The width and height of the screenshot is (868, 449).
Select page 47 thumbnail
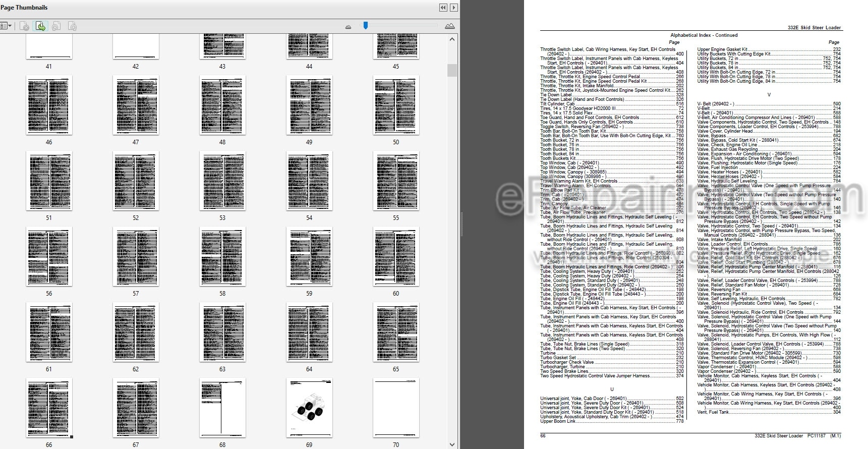136,105
